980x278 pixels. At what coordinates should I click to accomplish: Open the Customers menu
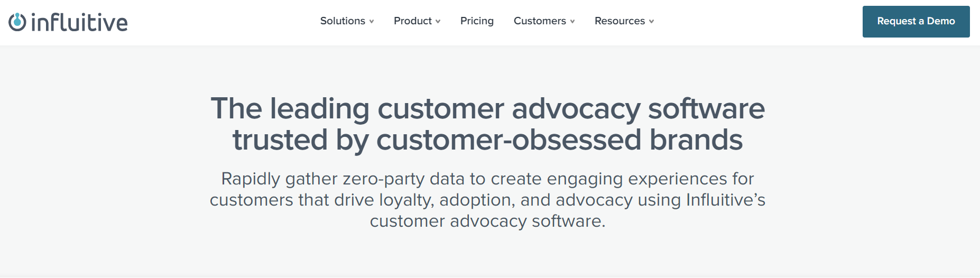pos(540,21)
